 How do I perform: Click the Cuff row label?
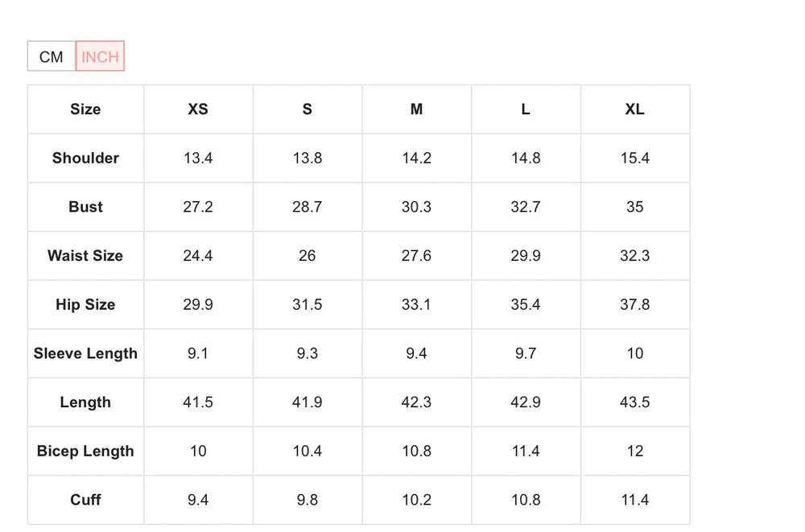[85, 500]
